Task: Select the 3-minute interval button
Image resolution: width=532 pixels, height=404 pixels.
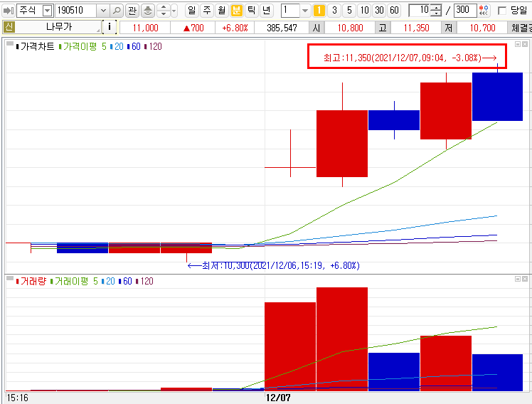Action: click(x=334, y=11)
